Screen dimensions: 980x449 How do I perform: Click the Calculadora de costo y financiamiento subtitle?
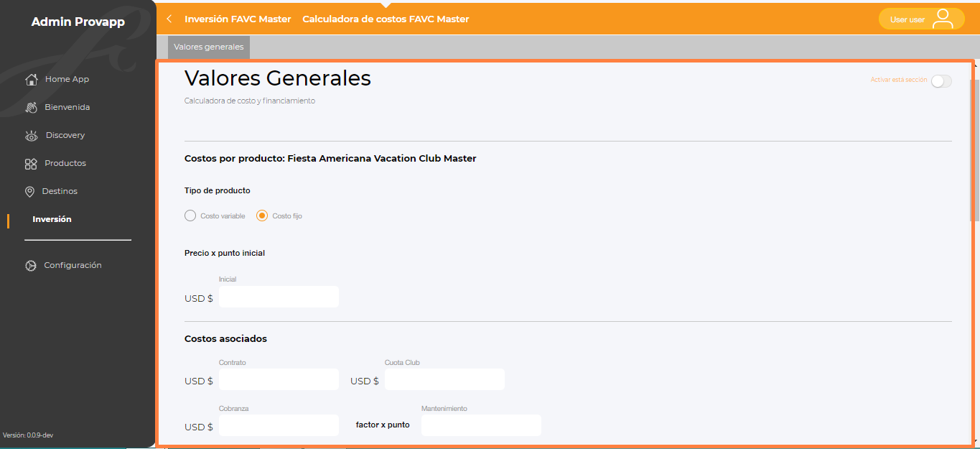coord(250,101)
